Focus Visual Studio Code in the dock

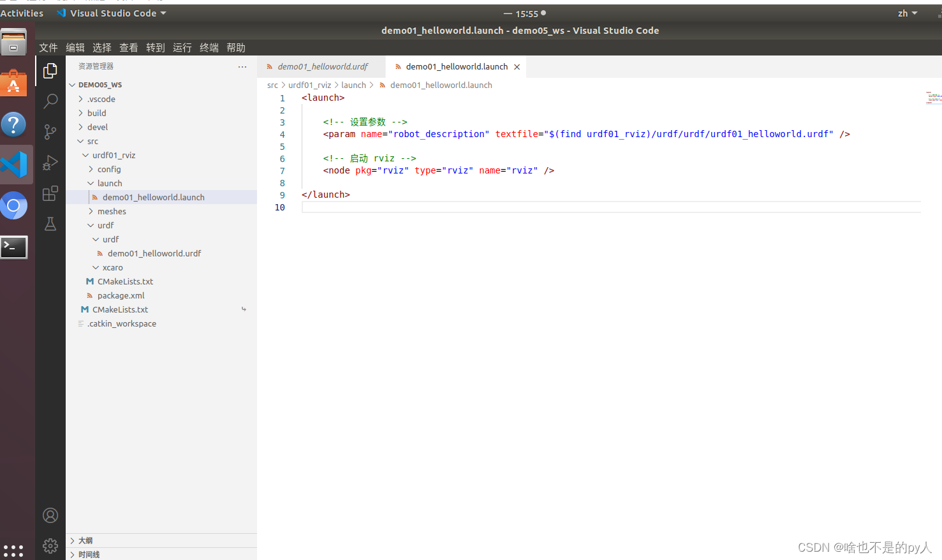point(14,165)
